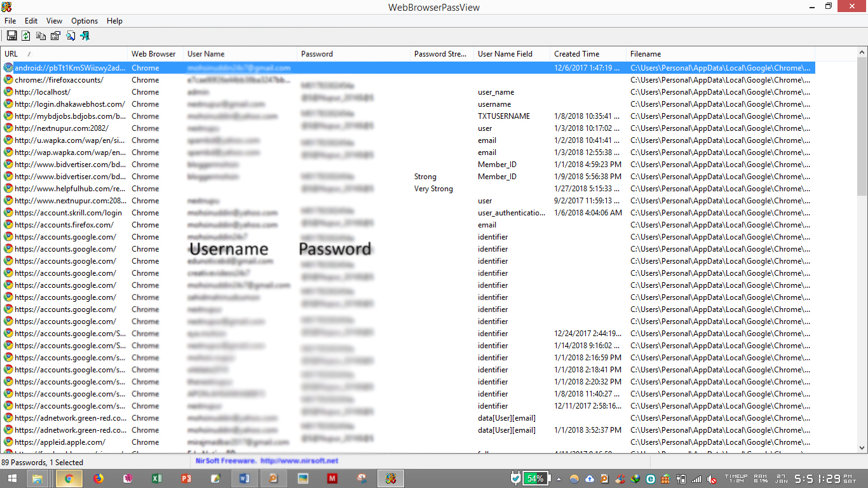Sort by the URL column header
Viewport: 868px width, 488px height.
[x=64, y=54]
